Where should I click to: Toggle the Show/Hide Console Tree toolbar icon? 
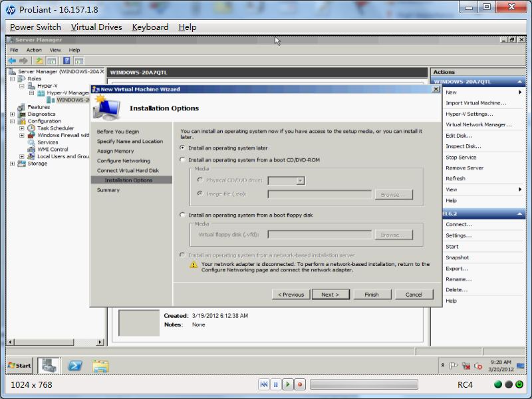pos(52,61)
